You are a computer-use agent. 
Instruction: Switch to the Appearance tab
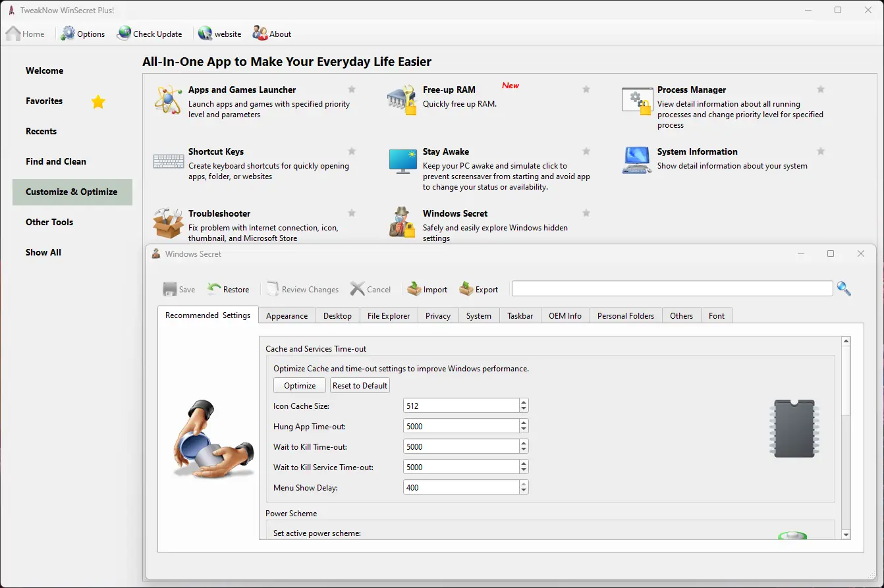pyautogui.click(x=287, y=315)
